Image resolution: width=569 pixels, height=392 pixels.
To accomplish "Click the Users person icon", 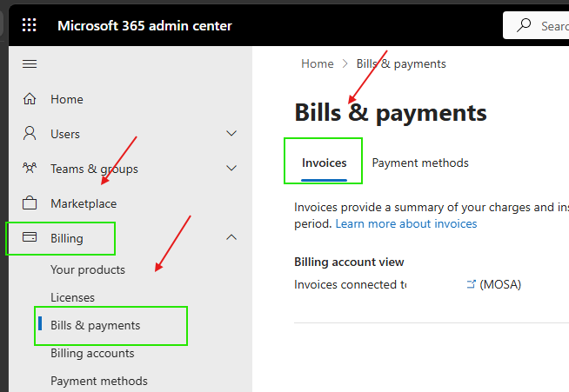I will [30, 134].
